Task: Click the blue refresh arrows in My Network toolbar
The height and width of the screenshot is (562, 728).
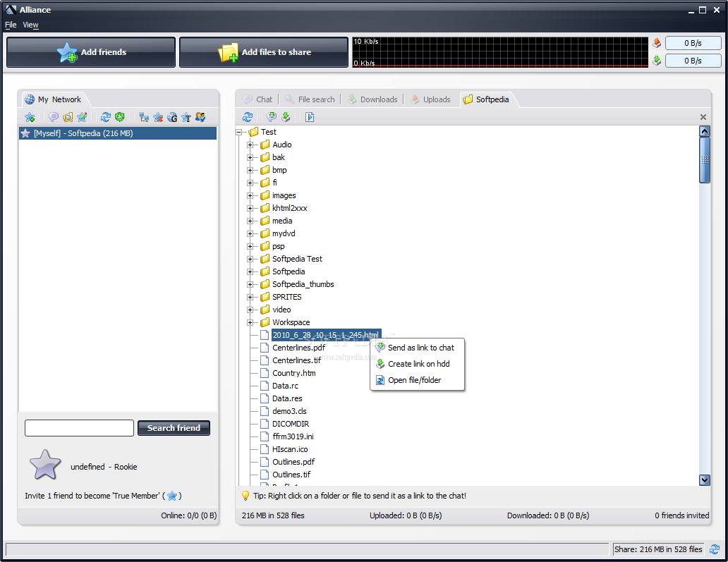Action: tap(105, 117)
